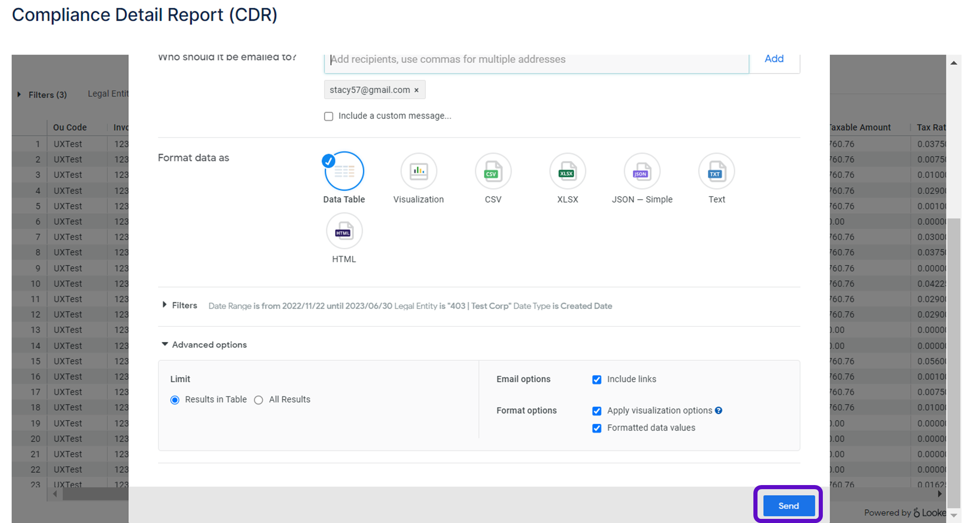
Task: Enable Include a custom message checkbox
Action: pos(328,116)
